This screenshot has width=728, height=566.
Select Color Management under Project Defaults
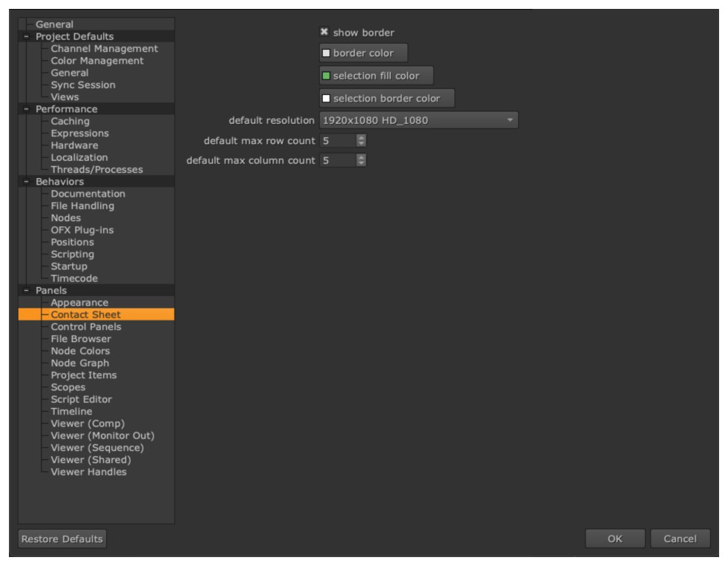tap(96, 61)
